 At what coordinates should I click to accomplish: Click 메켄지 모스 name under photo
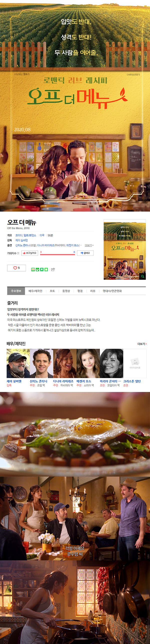(x=84, y=381)
